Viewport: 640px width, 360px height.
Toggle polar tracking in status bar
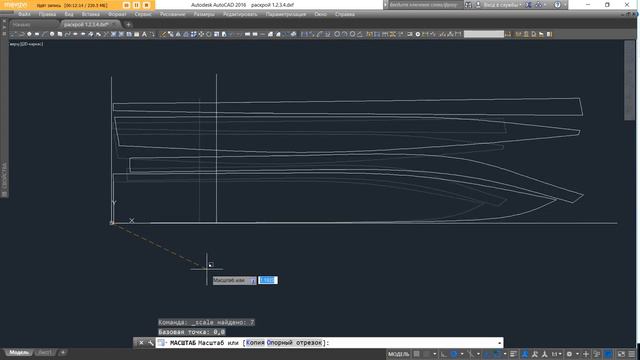tap(454, 354)
